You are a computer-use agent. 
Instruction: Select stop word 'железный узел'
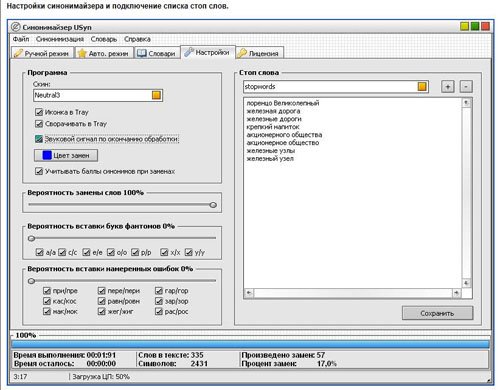(270, 159)
